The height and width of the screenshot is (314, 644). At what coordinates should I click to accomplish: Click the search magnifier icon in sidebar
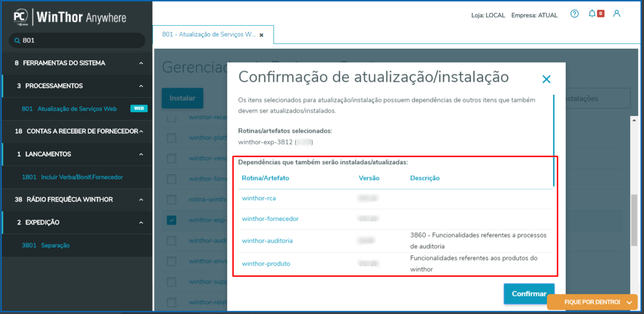point(17,41)
